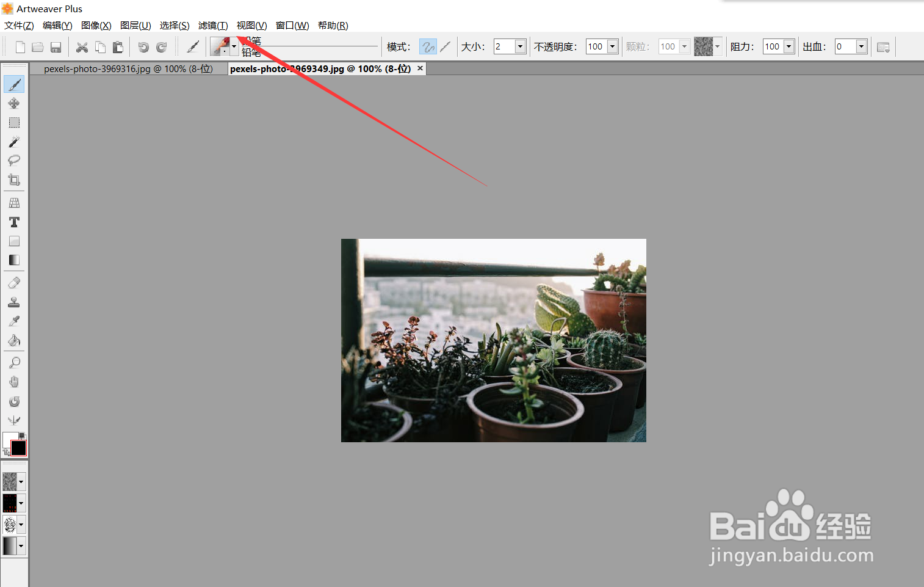Viewport: 924px width, 587px height.
Task: Select the Perspective Grid tool
Action: (14, 203)
